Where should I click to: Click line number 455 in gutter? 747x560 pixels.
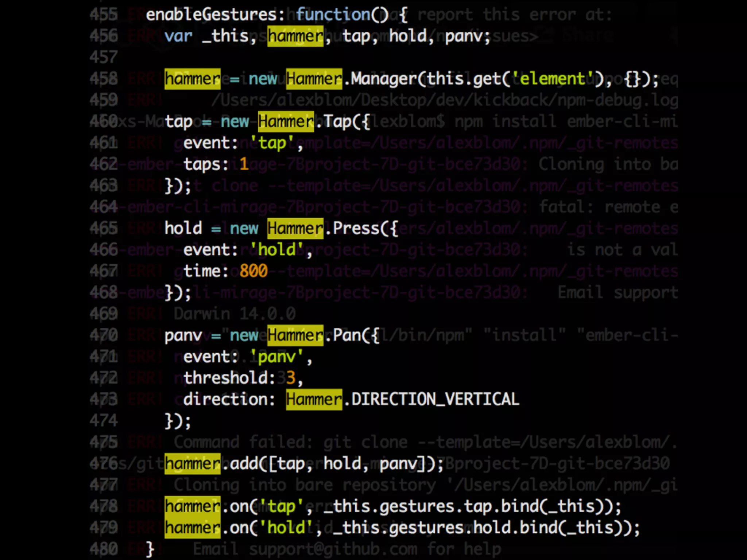[104, 15]
